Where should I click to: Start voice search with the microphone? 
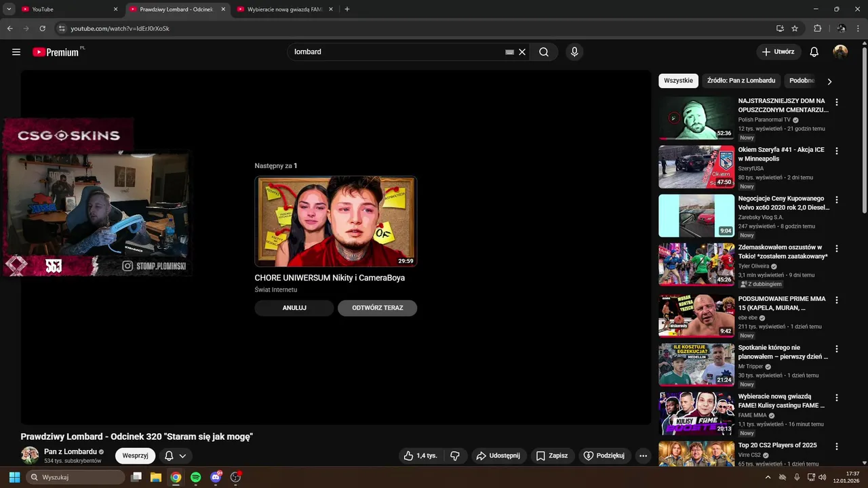tap(574, 52)
